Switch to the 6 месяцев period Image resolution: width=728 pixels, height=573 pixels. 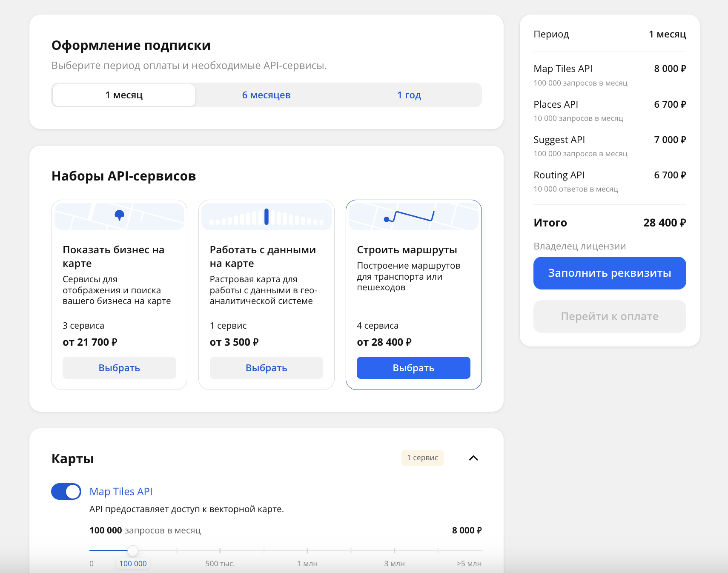tap(266, 95)
